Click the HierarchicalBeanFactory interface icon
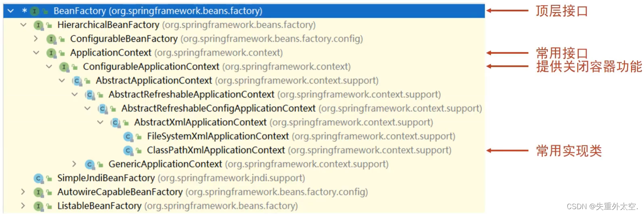 39,25
